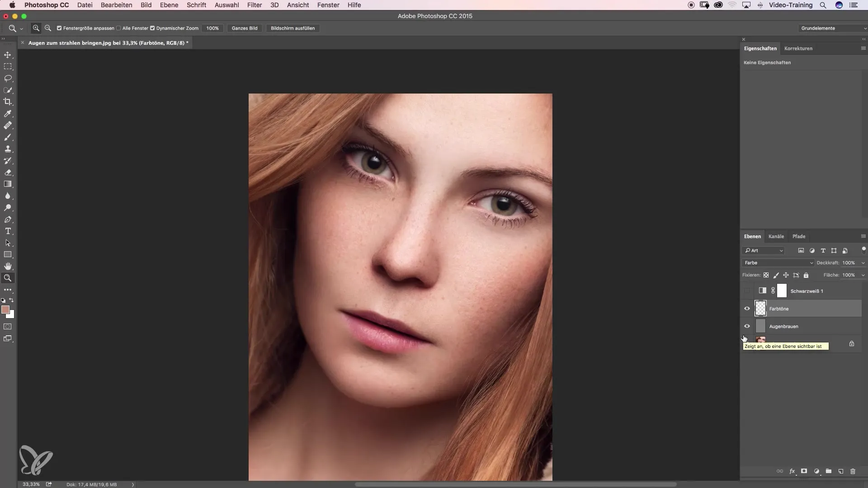
Task: Select the Pen tool
Action: [8, 219]
